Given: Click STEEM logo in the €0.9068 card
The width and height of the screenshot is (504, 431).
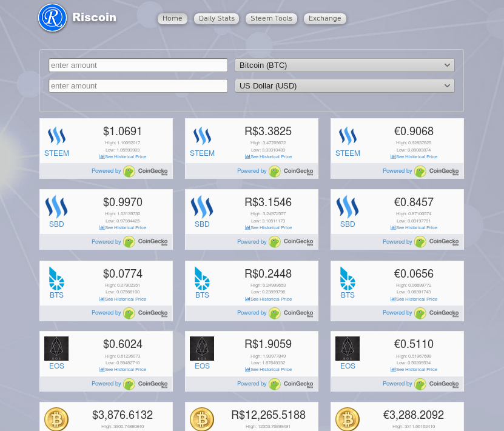Looking at the screenshot, I should pyautogui.click(x=348, y=136).
